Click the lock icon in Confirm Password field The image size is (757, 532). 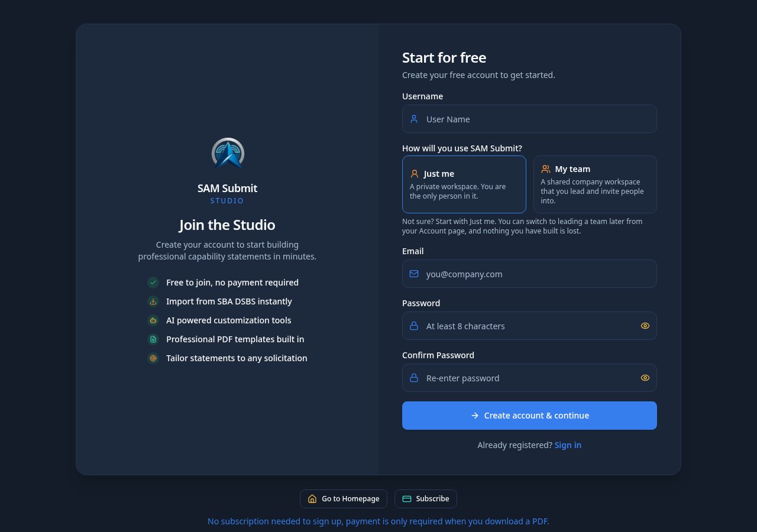[x=414, y=378]
